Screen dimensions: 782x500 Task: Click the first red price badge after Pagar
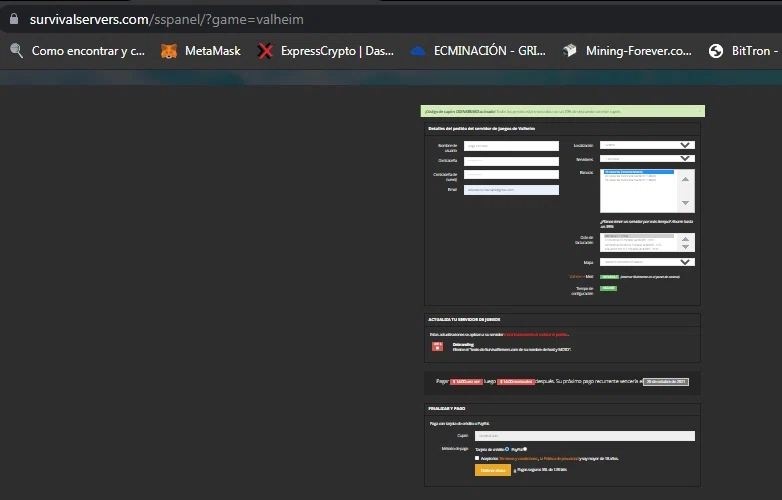[466, 382]
